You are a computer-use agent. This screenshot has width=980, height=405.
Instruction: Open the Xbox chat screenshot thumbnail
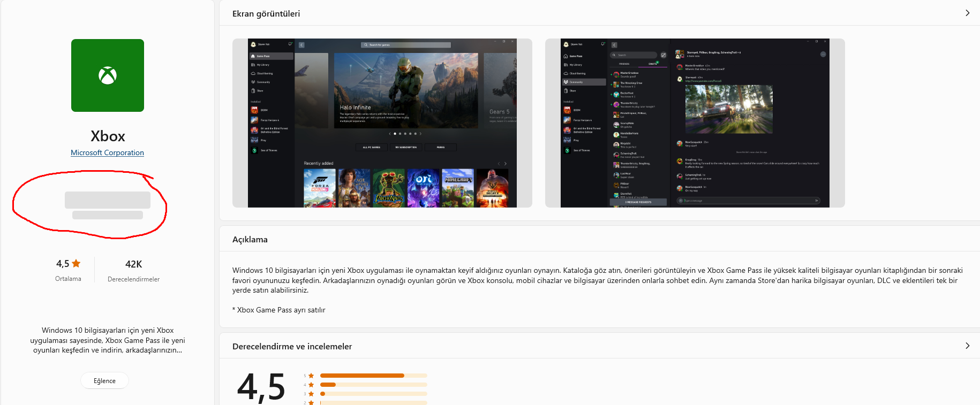[x=695, y=123]
